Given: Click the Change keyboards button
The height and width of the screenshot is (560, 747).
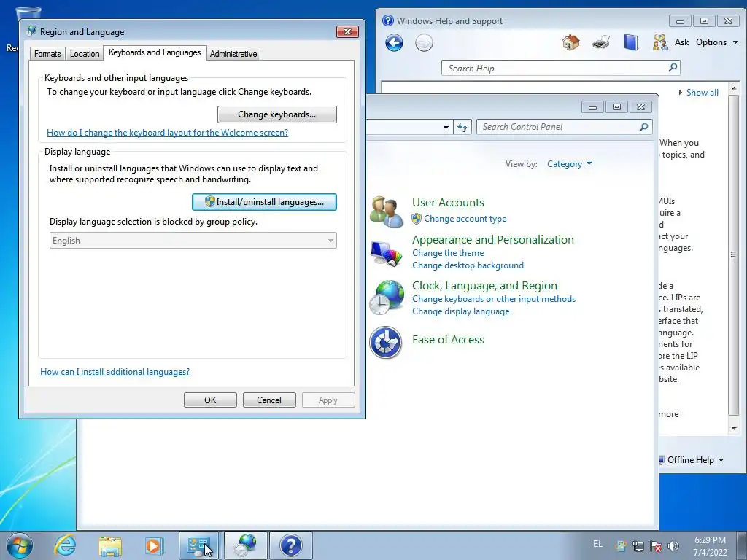Looking at the screenshot, I should click(276, 114).
